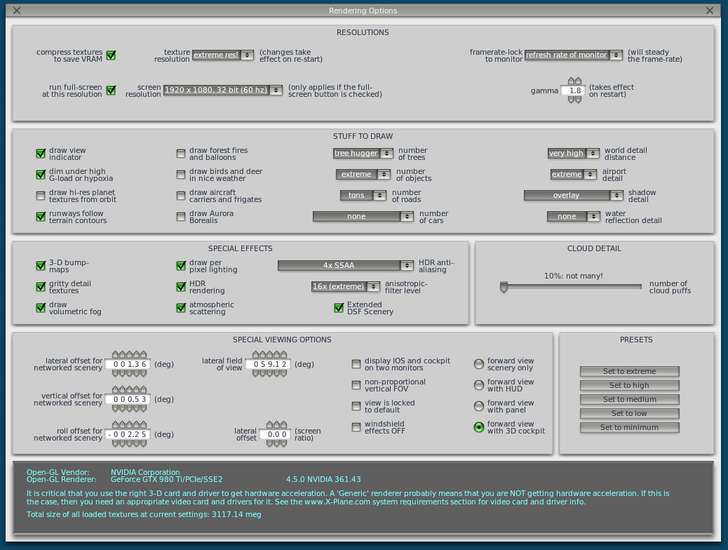Screen dimensions: 728x550
Task: Open airport detail dropdown
Action: coord(573,175)
